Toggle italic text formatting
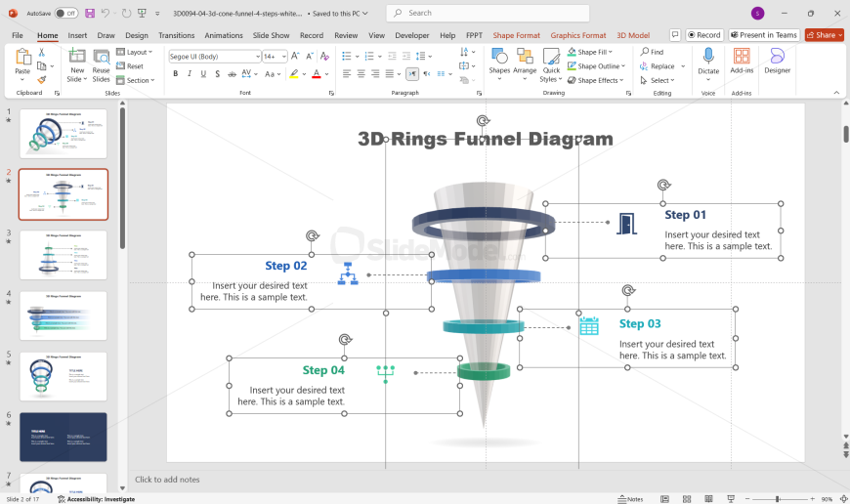Screen dimensions: 850x504 pos(190,73)
